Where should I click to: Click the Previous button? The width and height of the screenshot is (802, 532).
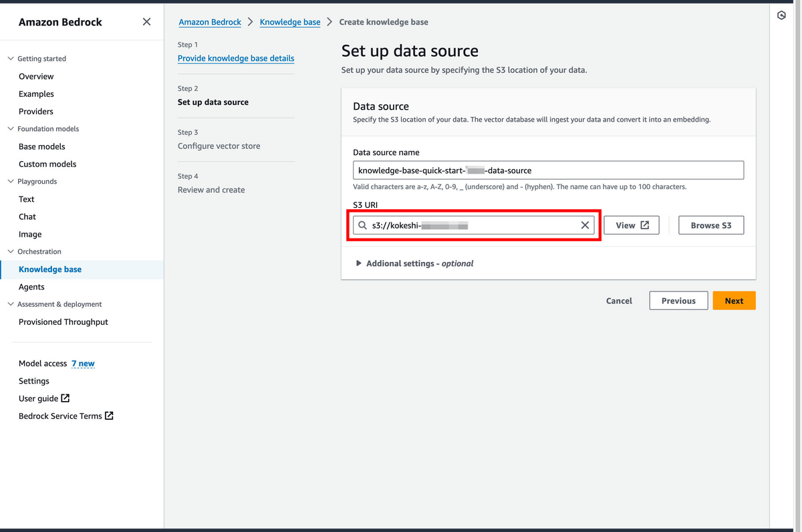tap(678, 301)
